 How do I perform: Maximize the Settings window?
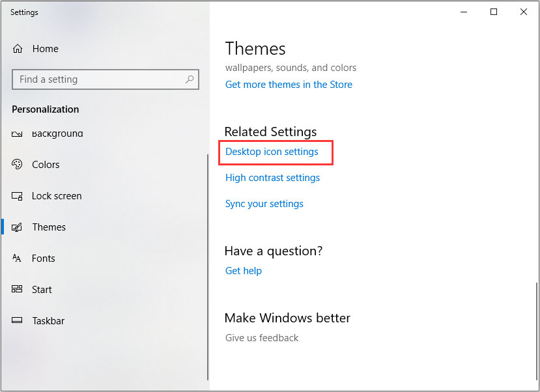coord(494,12)
